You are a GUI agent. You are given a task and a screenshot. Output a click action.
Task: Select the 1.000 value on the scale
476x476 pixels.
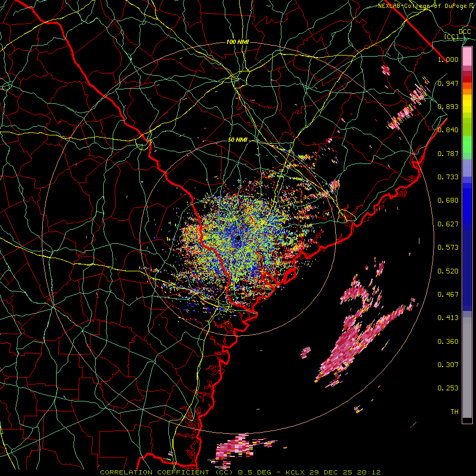448,59
